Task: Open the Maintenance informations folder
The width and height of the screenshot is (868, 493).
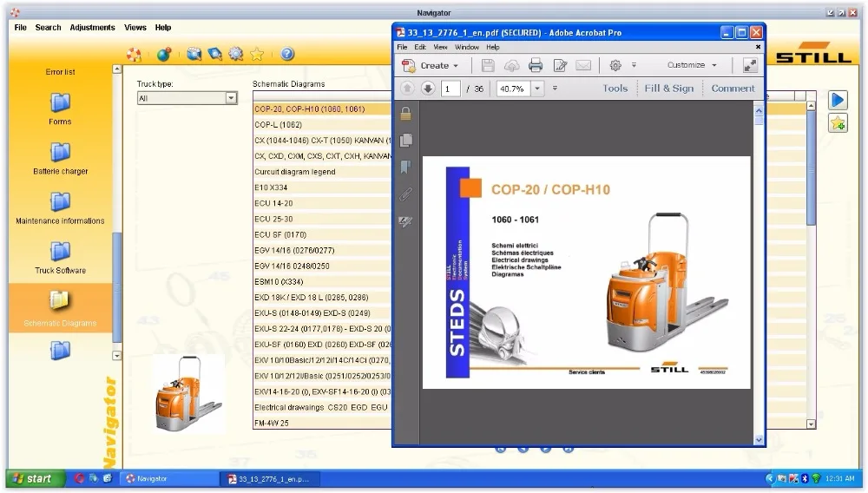Action: pos(61,208)
